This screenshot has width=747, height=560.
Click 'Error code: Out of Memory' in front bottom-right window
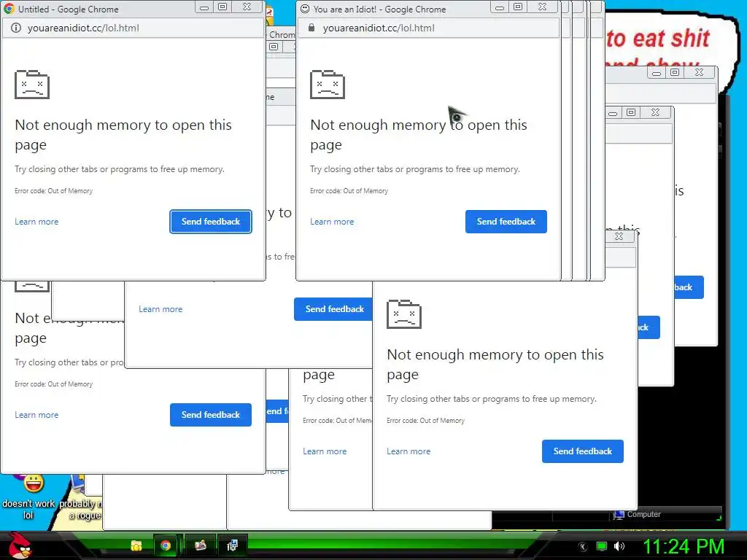426,421
